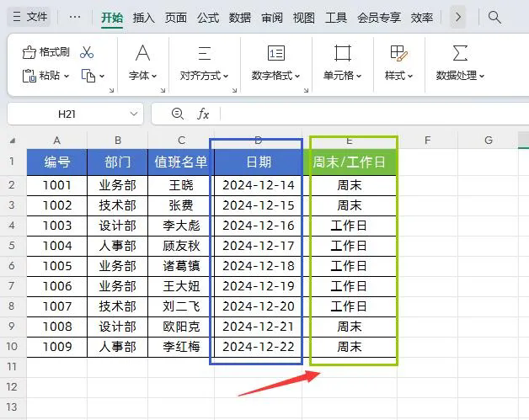Select cell containing 诸葛镇
The width and height of the screenshot is (529, 420).
(x=181, y=266)
